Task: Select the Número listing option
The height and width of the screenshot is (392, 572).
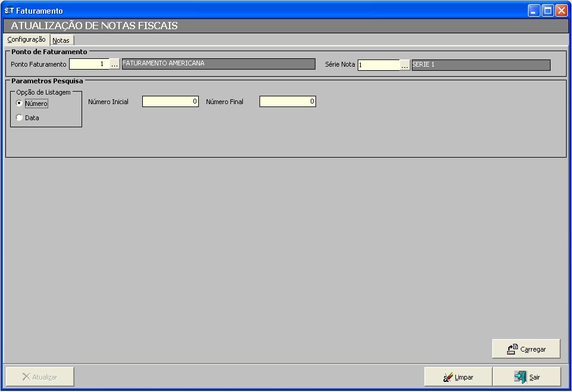Action: (20, 104)
